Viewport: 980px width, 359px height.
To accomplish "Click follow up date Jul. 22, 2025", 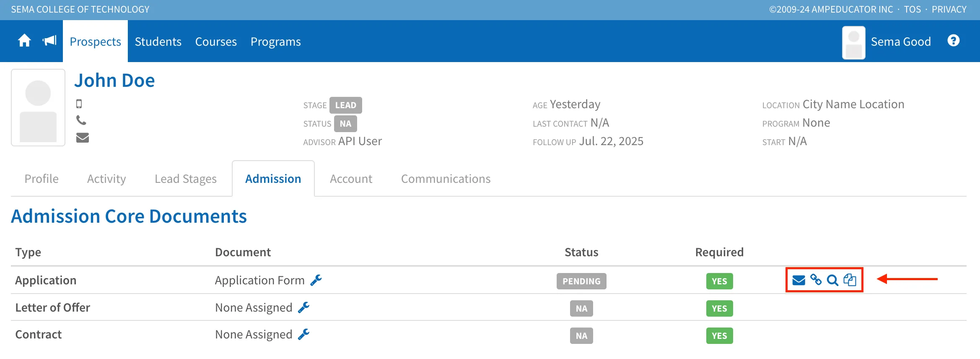I will pos(611,141).
